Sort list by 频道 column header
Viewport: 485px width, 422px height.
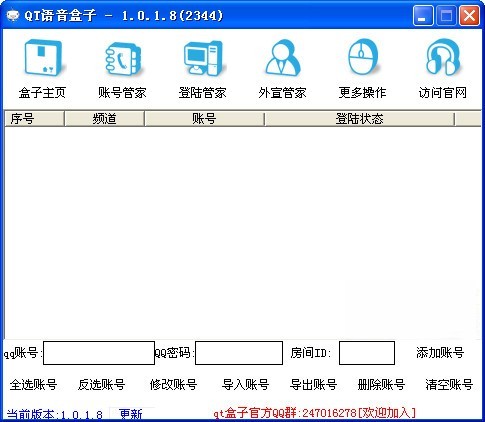(x=104, y=119)
